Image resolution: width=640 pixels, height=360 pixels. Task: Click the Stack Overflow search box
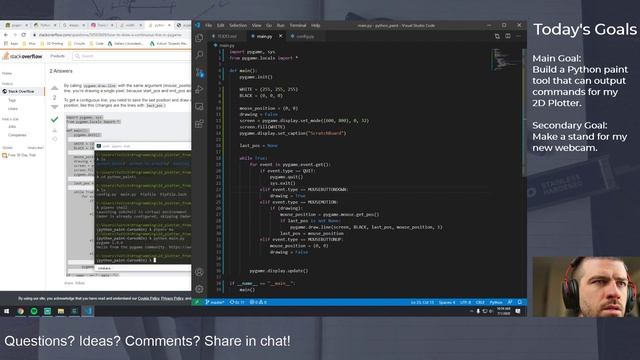point(132,56)
